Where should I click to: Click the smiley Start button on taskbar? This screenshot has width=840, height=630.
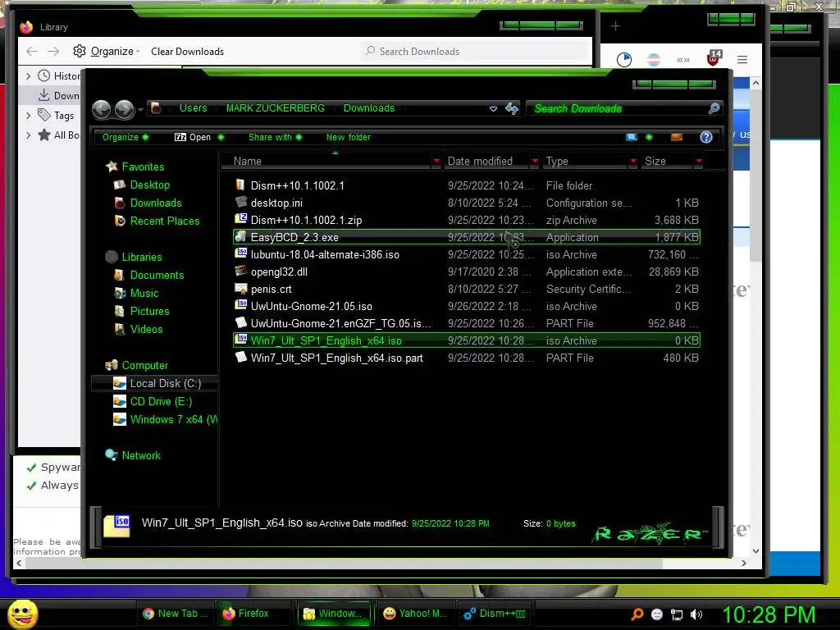[22, 614]
